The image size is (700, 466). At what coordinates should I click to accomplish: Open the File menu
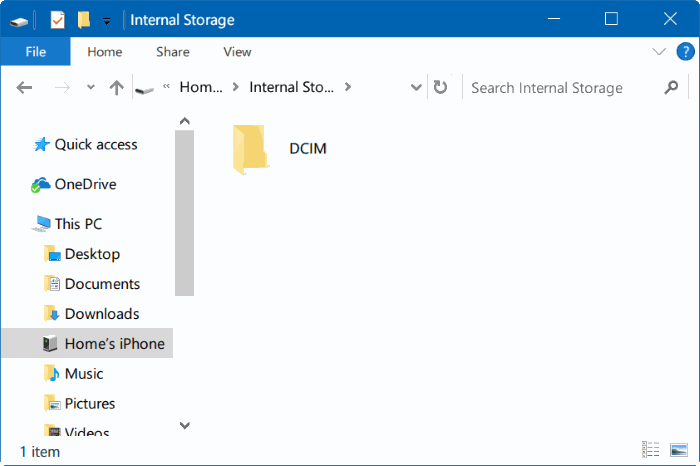point(36,52)
